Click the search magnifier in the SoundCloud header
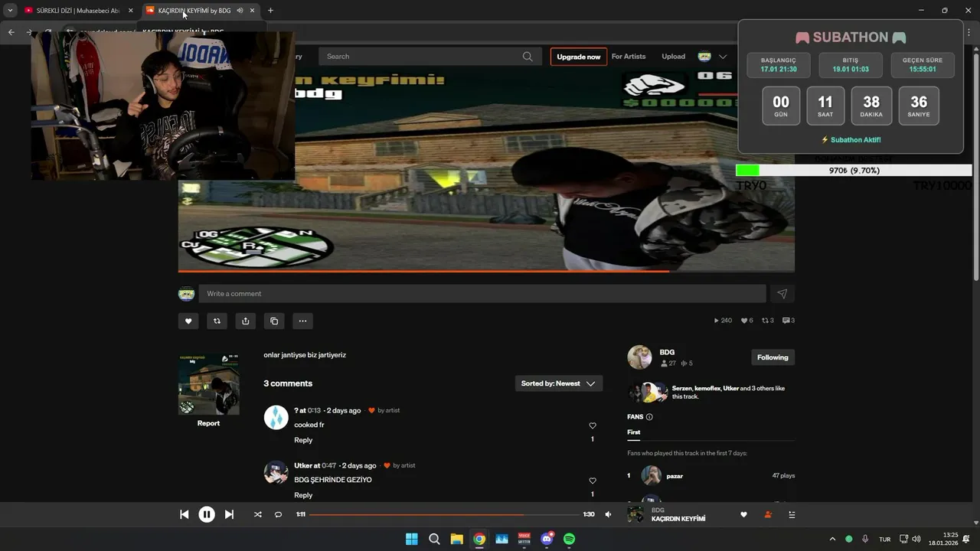This screenshot has height=551, width=980. coord(528,57)
